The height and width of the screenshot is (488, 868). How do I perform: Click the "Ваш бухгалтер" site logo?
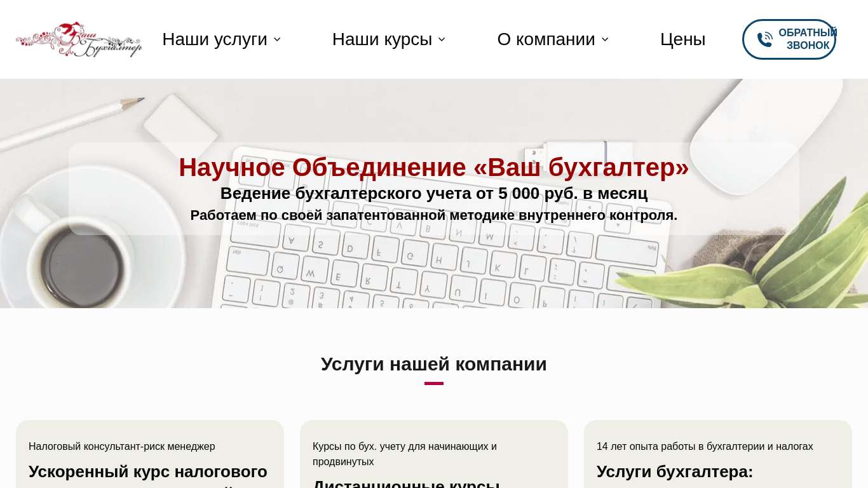tap(79, 39)
